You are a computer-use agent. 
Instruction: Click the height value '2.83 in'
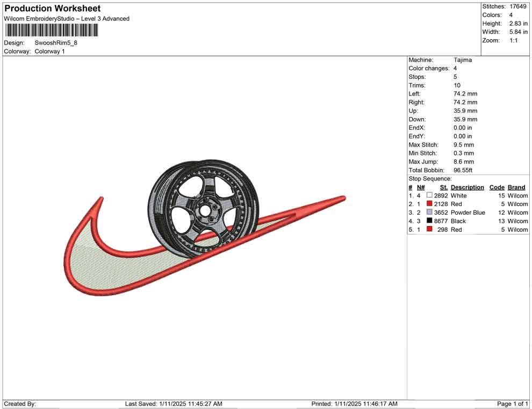coord(519,24)
